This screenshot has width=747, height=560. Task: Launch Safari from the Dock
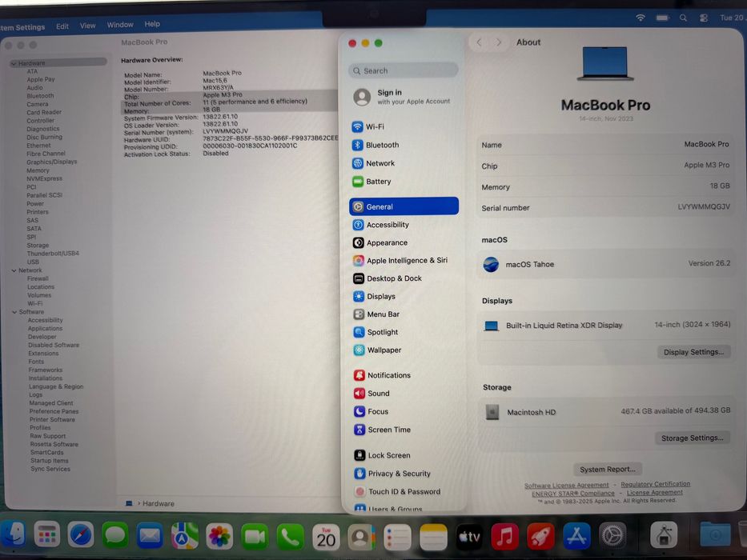[x=81, y=535]
